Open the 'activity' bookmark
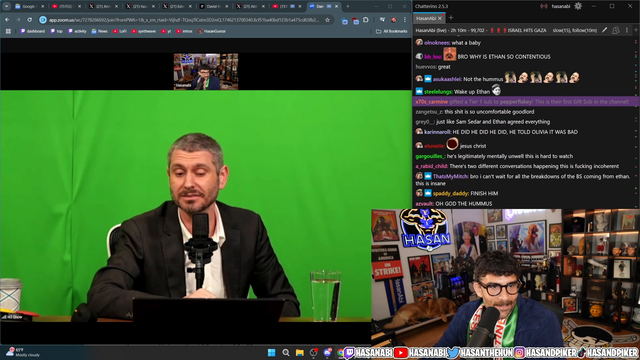 click(x=77, y=31)
